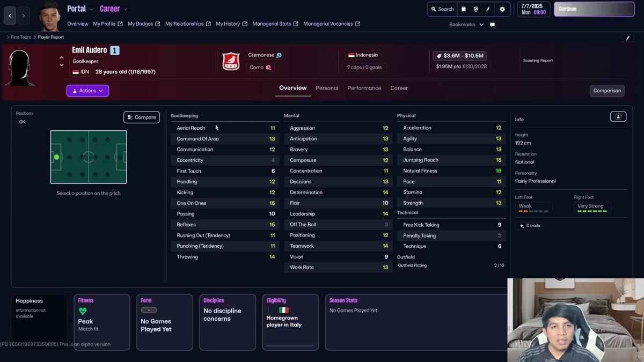Expand the Actions dropdown
This screenshot has height=362, width=644.
pyautogui.click(x=87, y=91)
